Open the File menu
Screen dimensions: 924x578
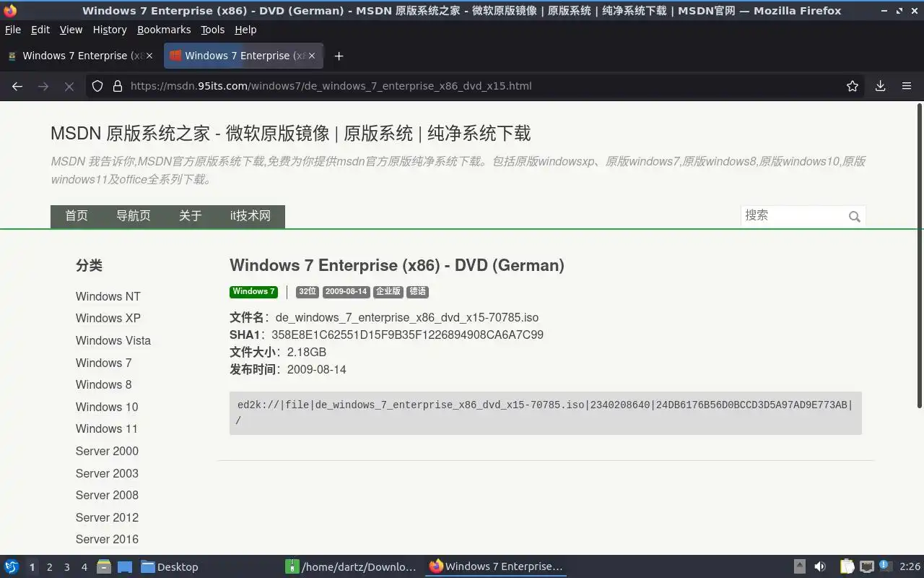[13, 30]
